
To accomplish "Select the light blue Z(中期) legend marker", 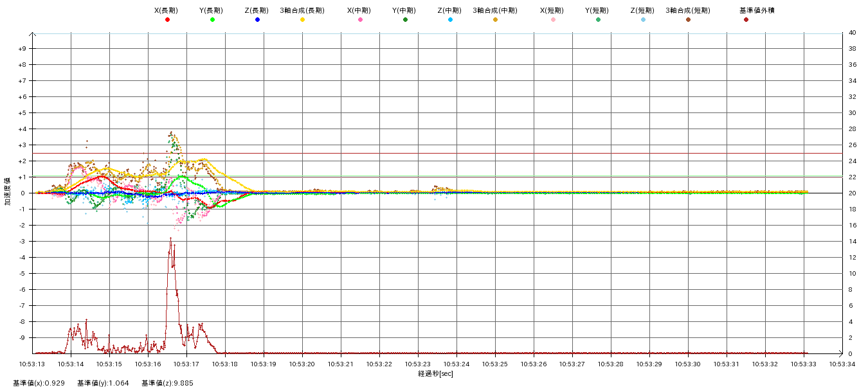I will tap(450, 20).
